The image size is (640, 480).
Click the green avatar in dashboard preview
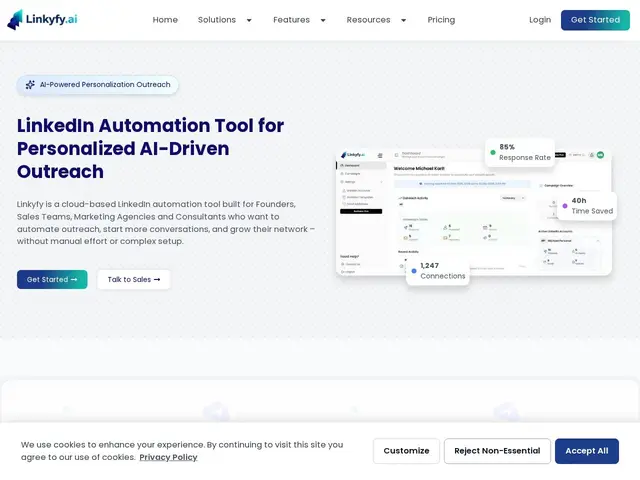600,155
